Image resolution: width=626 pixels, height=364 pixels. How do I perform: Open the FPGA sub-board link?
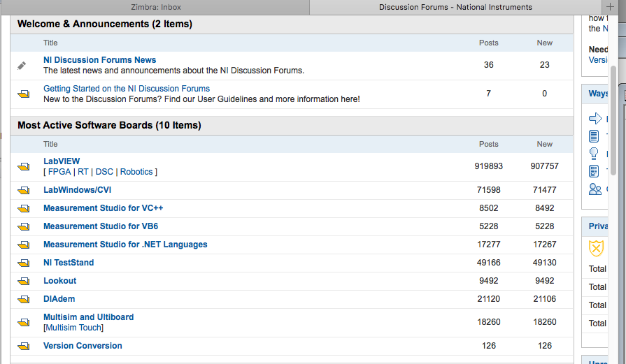pyautogui.click(x=59, y=172)
